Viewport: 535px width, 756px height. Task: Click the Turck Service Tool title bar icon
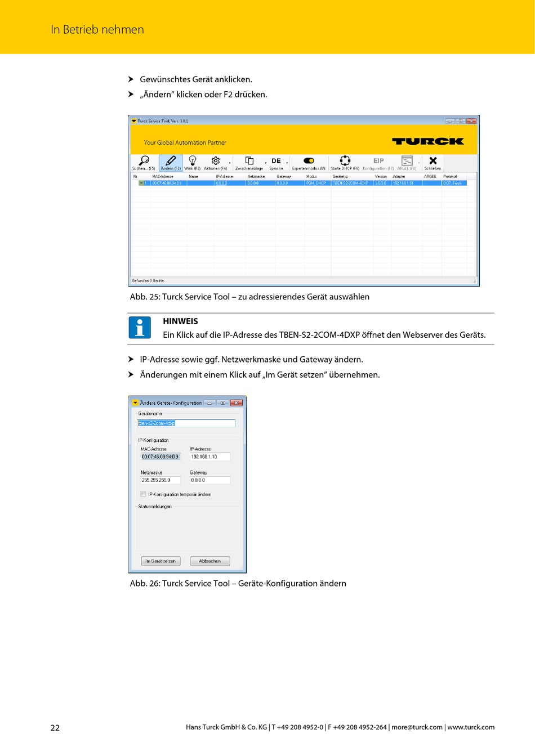[134, 121]
